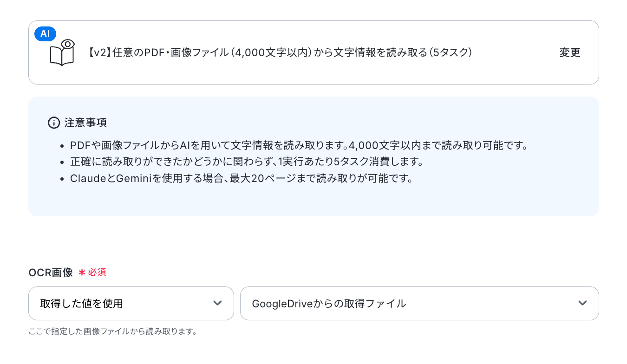Click the OCR画像 field label
The width and height of the screenshot is (627, 364).
coord(51,273)
